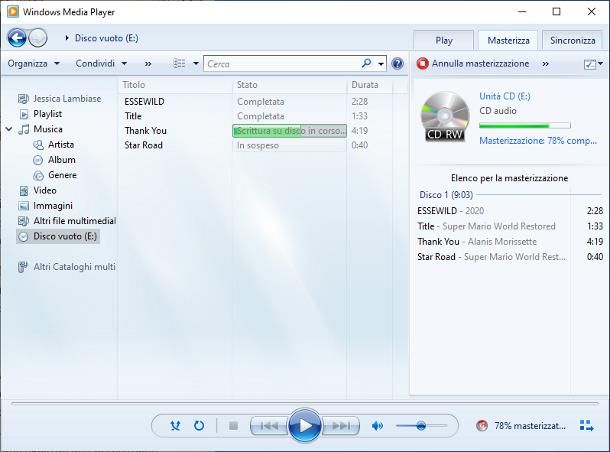
Task: Click the red stop burn icon
Action: coord(422,63)
